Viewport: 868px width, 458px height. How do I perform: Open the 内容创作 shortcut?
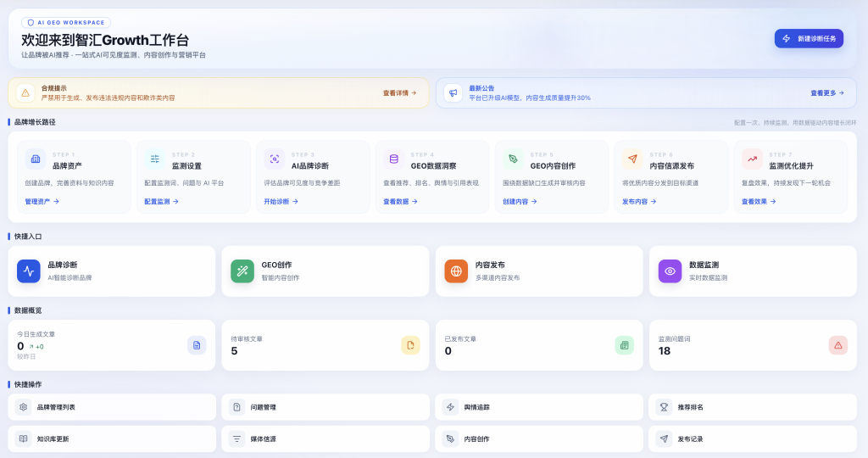(x=539, y=438)
